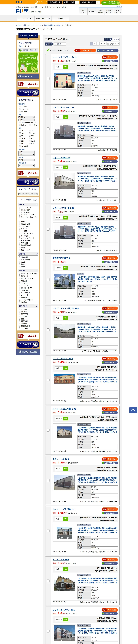Viewport: 138px width, 644px height.
Task: Select checkbox for レオパレス幸II 108 listing
Action: [x=48, y=179]
